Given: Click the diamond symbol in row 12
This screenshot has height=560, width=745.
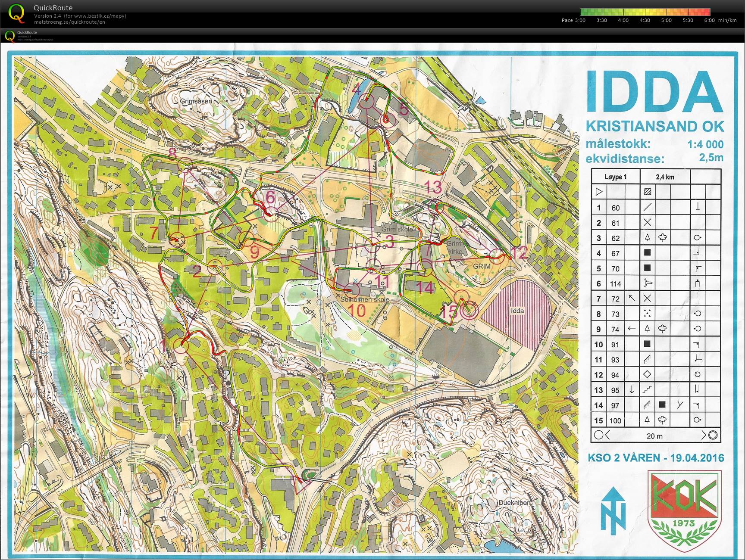Looking at the screenshot, I should click(647, 374).
